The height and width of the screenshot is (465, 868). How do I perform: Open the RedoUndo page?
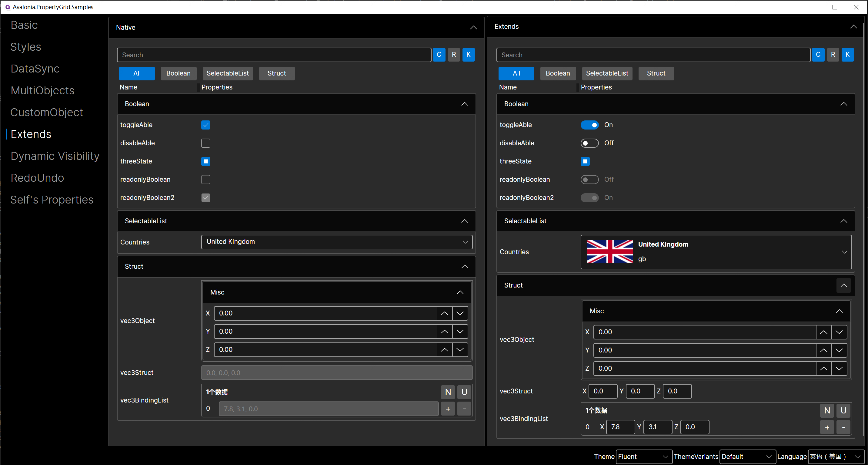(x=37, y=178)
